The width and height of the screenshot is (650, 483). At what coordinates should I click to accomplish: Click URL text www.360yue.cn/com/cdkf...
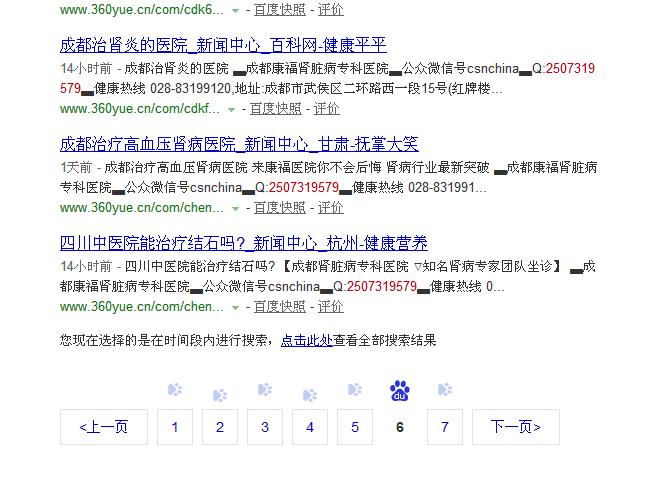(x=140, y=109)
